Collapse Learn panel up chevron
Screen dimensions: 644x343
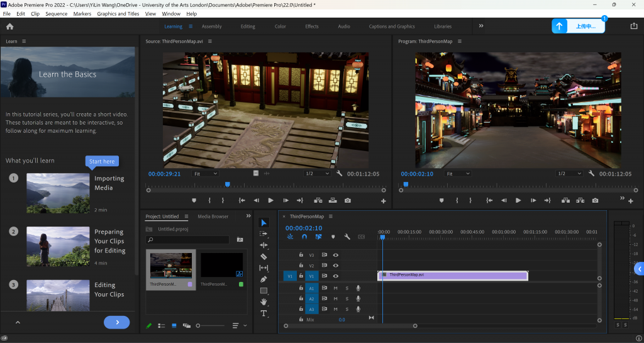(18, 322)
